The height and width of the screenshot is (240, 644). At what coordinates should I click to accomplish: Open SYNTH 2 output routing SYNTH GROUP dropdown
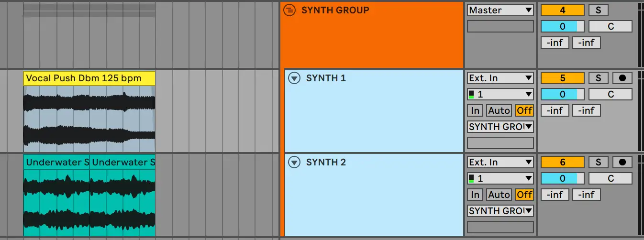pyautogui.click(x=500, y=211)
